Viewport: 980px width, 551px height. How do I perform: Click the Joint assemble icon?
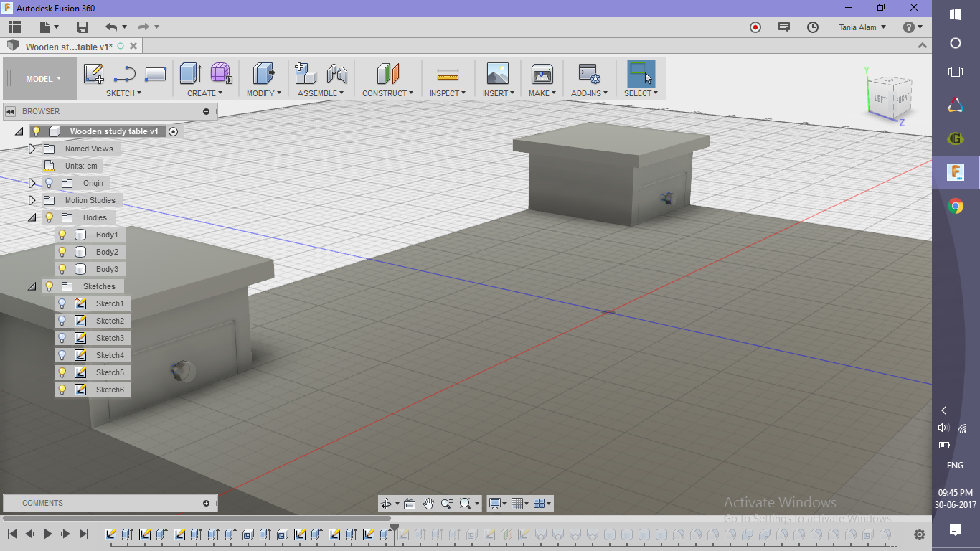coord(336,73)
